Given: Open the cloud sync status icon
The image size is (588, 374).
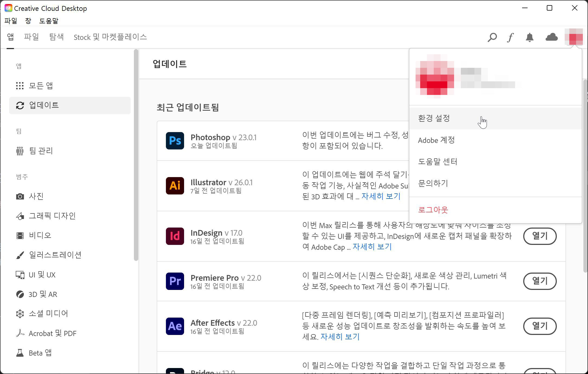Looking at the screenshot, I should [551, 37].
